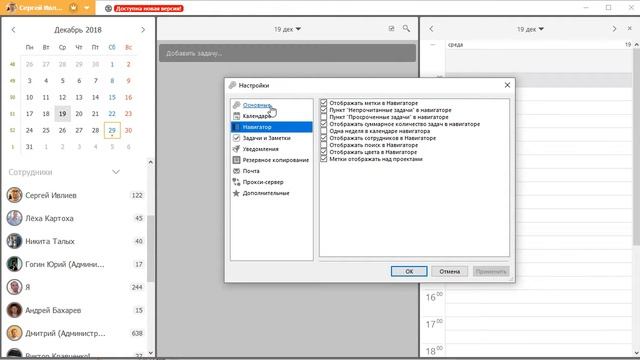Select December 31 in the calendar
This screenshot has height=360, width=640.
(29, 147)
